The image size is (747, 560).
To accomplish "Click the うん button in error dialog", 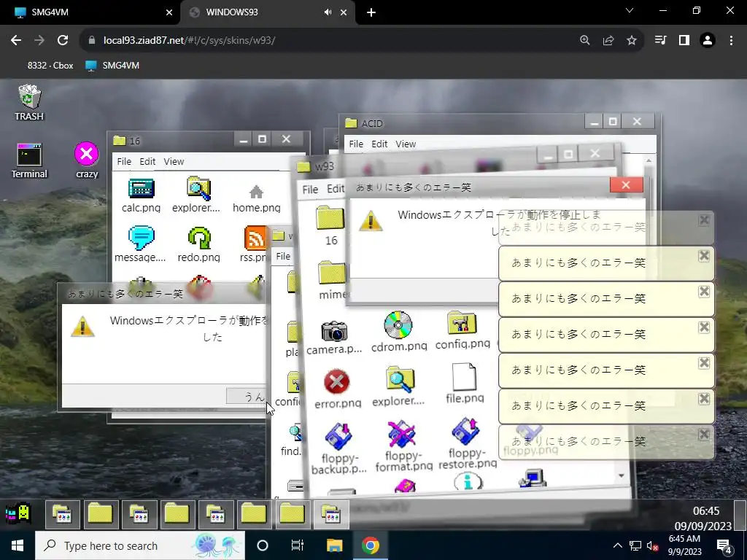I will click(x=247, y=396).
